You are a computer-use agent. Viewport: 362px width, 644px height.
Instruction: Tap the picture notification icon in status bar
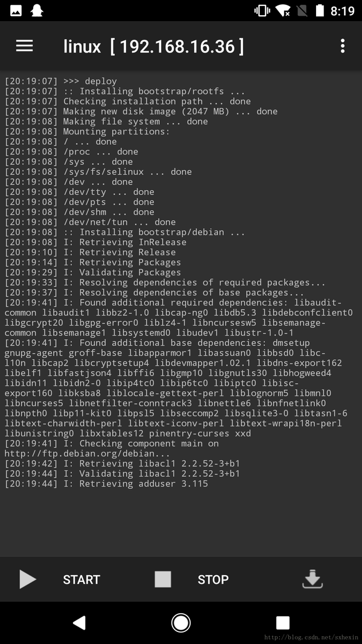(16, 11)
